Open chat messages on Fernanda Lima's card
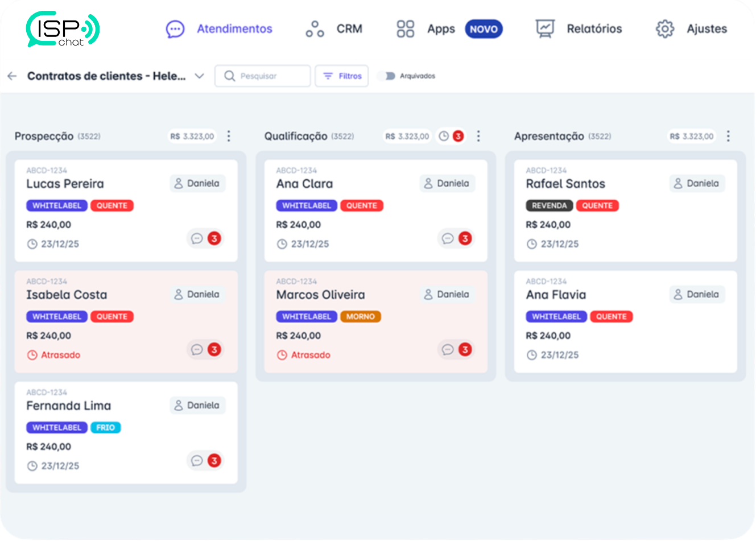 coord(205,460)
